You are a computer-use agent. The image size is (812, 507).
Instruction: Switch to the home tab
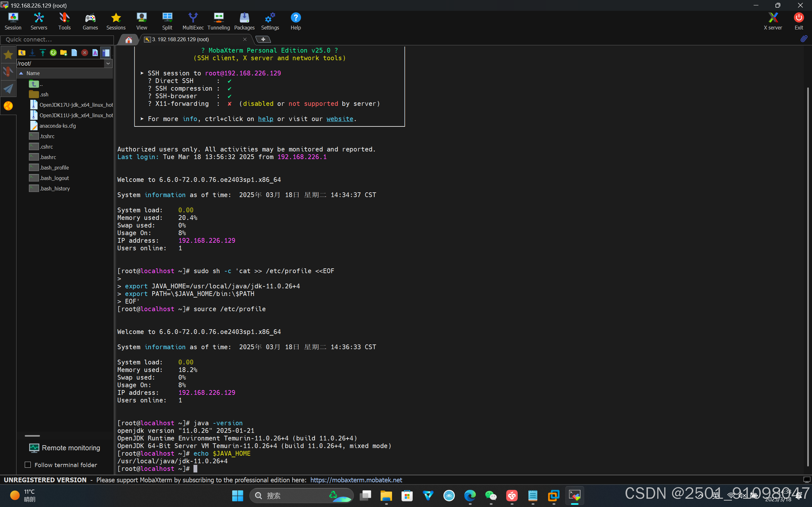coord(128,40)
